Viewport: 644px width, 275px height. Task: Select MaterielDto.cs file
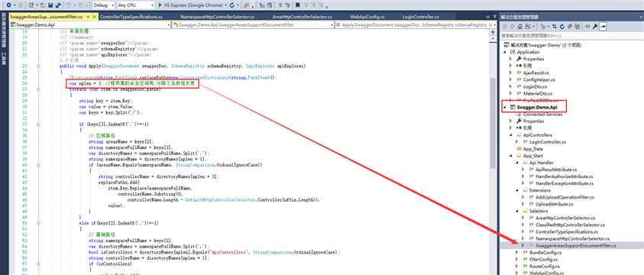tap(538, 94)
